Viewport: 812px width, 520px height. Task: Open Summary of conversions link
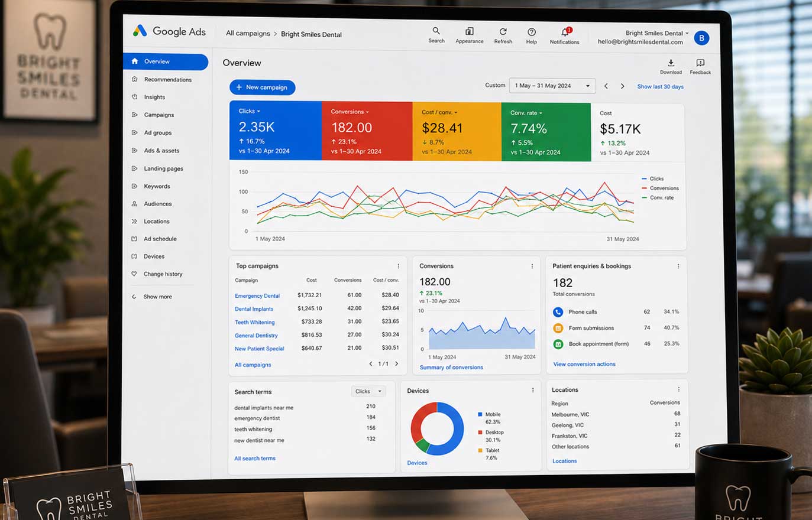tap(451, 368)
